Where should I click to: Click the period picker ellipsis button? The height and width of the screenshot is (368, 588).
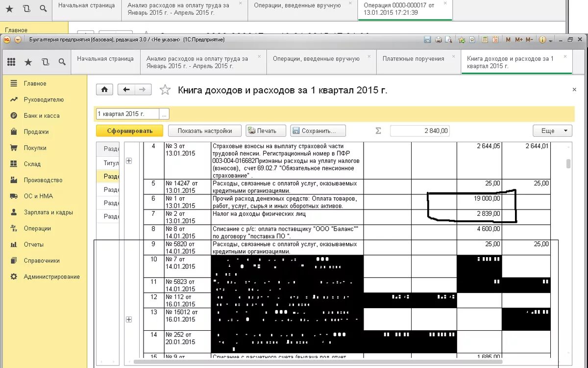coord(165,114)
